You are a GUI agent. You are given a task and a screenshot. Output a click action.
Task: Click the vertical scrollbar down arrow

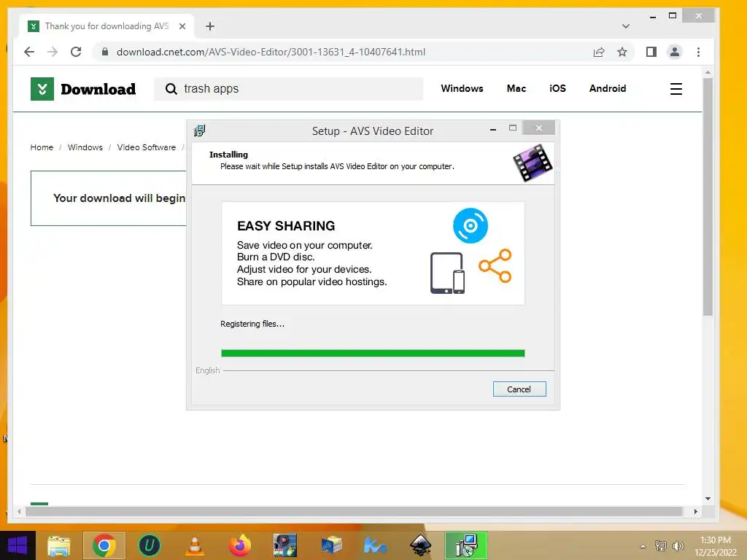point(708,499)
